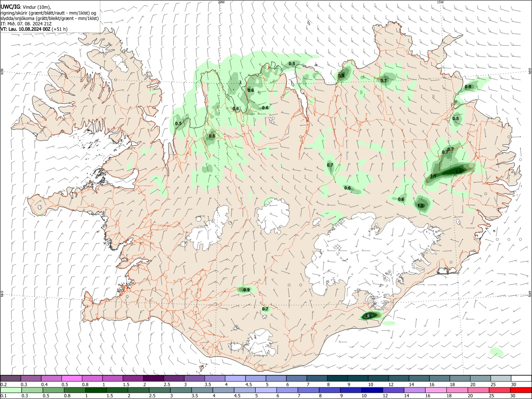Image resolution: width=532 pixels, height=399 pixels.
Task: Choose the darkest purple 2–2.5 sleet swatch
Action: tap(153, 379)
